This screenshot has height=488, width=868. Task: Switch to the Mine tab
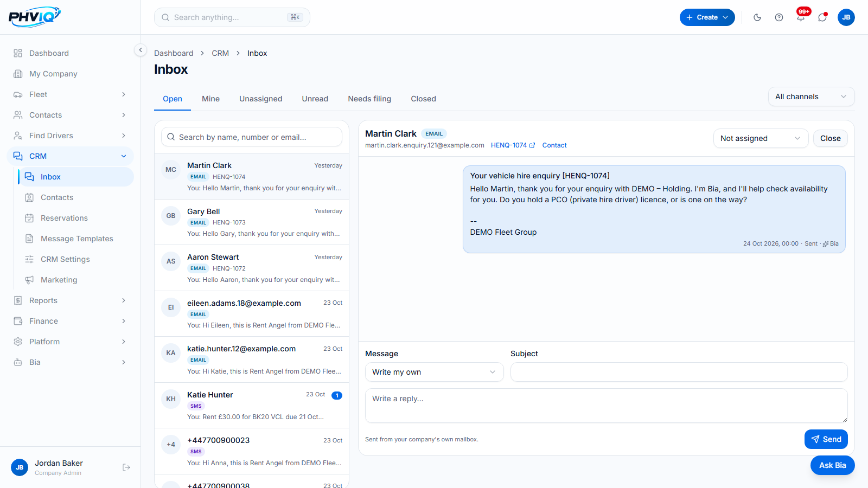210,99
